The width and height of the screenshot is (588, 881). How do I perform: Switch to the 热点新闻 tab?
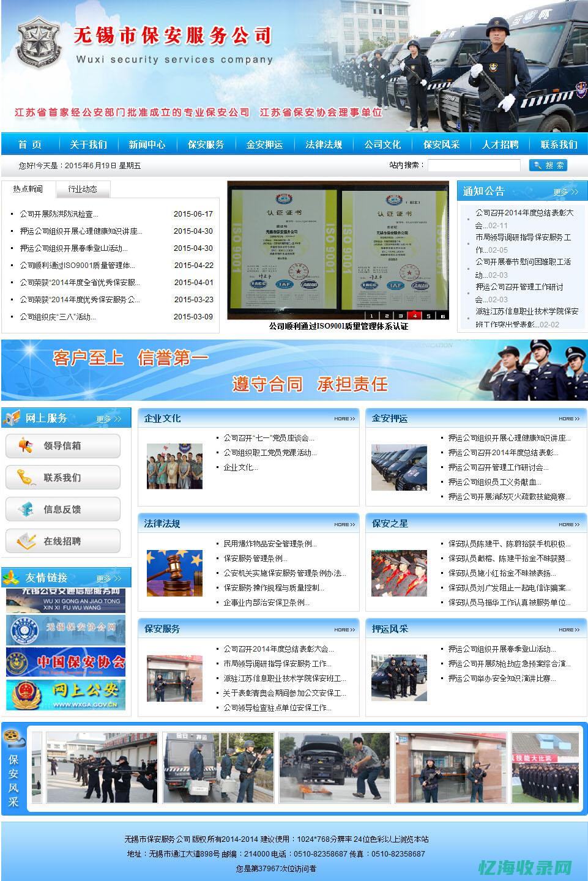click(x=28, y=189)
